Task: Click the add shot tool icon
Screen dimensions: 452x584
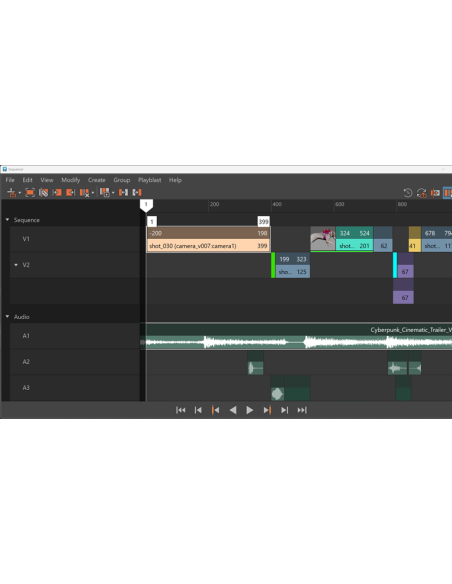Action: [x=12, y=193]
